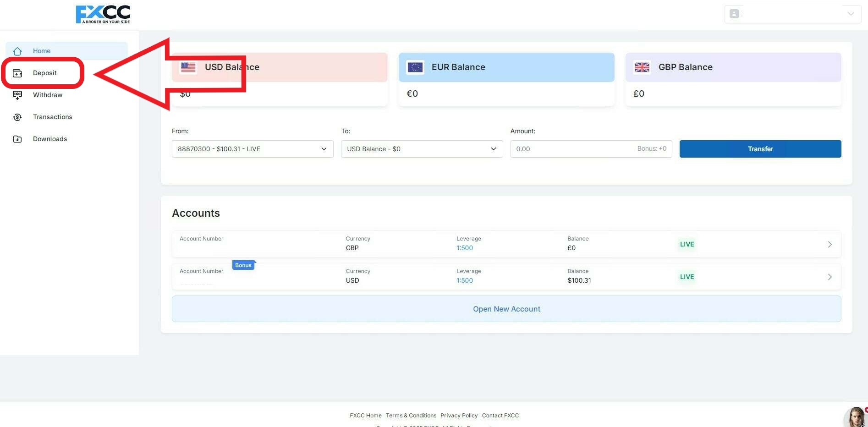This screenshot has height=427, width=868.
Task: Click the UK flag icon
Action: coord(642,67)
